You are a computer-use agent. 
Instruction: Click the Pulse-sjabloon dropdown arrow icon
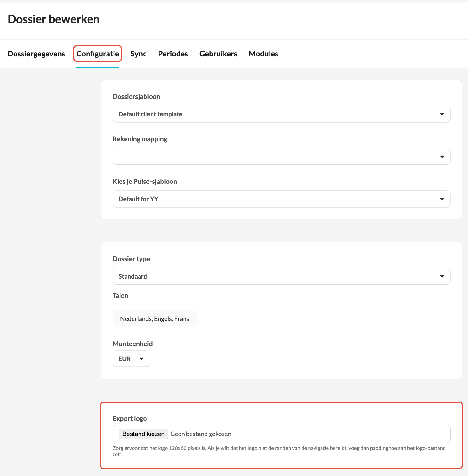point(442,199)
